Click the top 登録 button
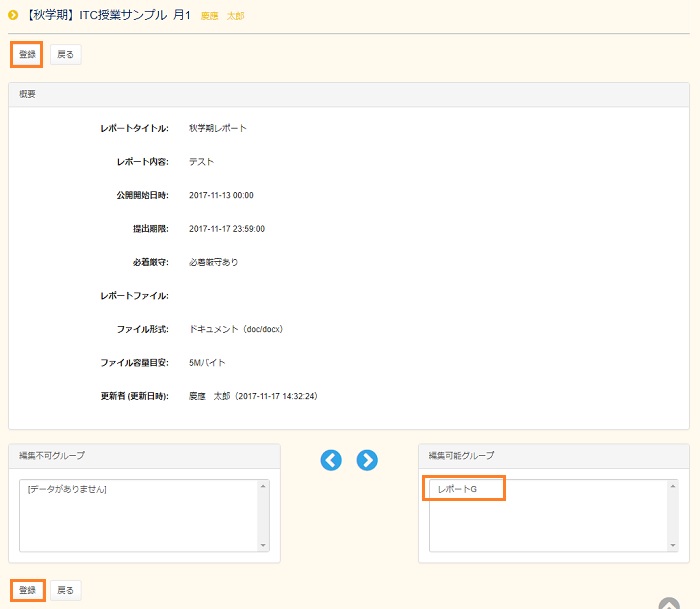Viewport: 700px width, 609px height. click(26, 54)
